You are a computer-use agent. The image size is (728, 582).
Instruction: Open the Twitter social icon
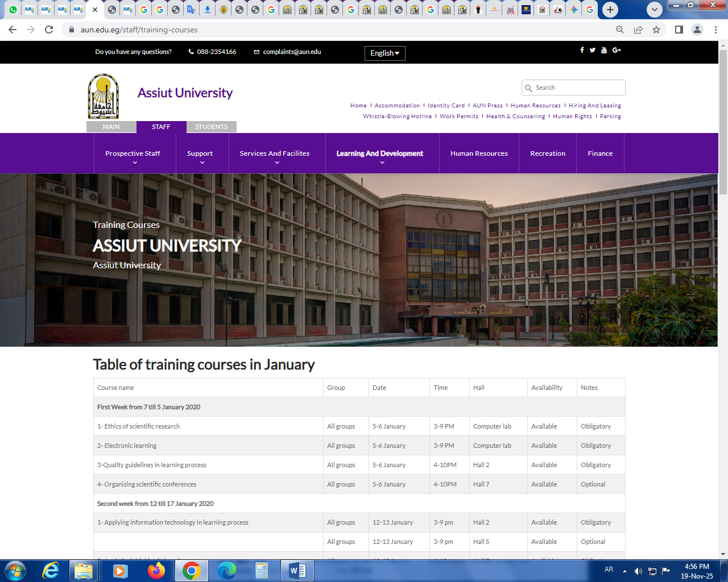(593, 50)
